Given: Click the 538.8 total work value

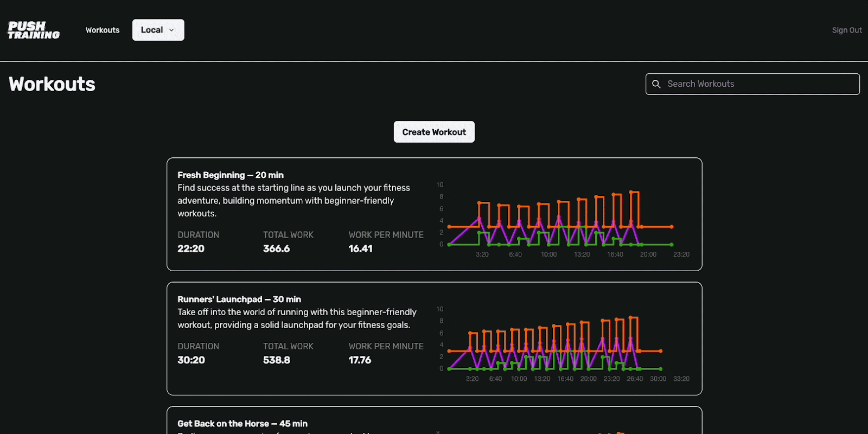Looking at the screenshot, I should [x=277, y=360].
